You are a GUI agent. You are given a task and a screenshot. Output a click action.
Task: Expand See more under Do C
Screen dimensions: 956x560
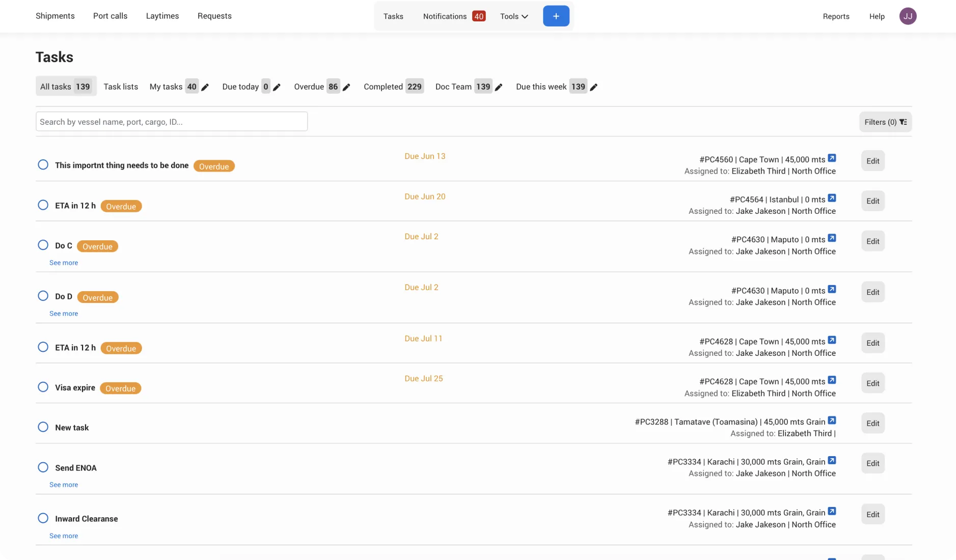point(64,263)
